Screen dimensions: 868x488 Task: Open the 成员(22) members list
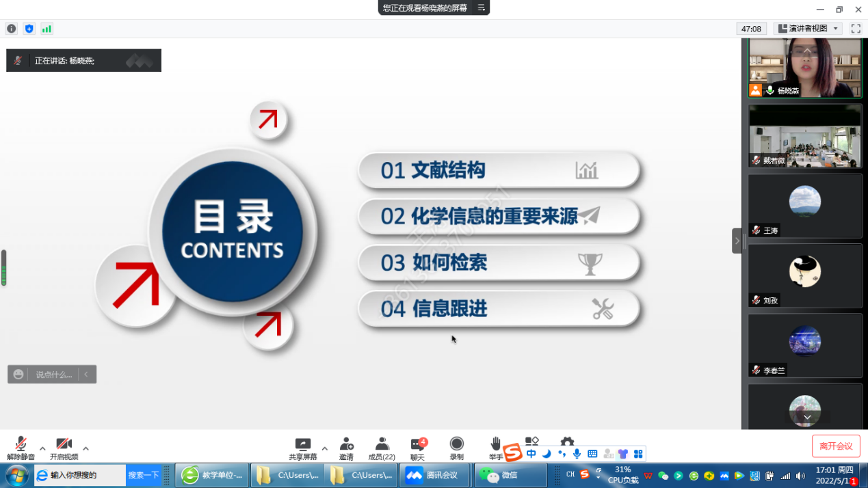(382, 448)
